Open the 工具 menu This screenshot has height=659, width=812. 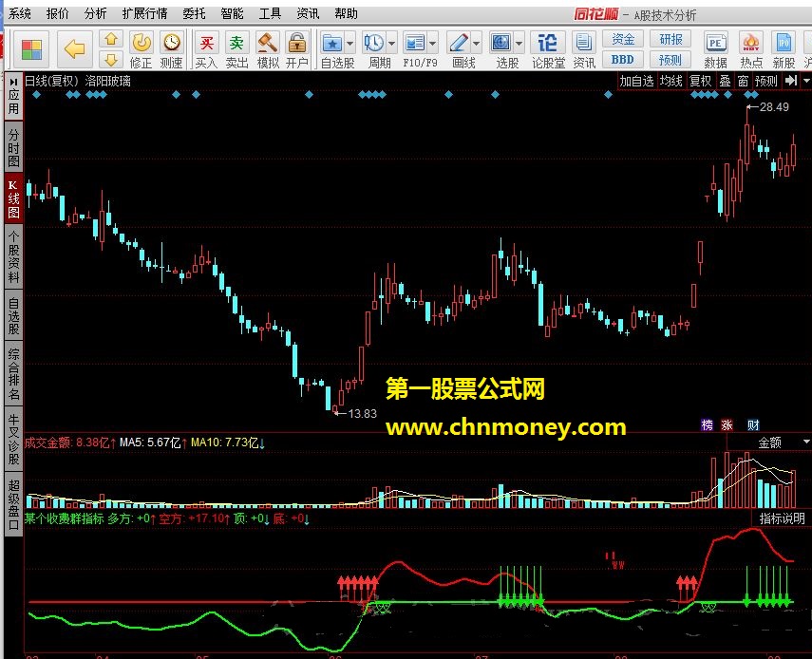[270, 13]
